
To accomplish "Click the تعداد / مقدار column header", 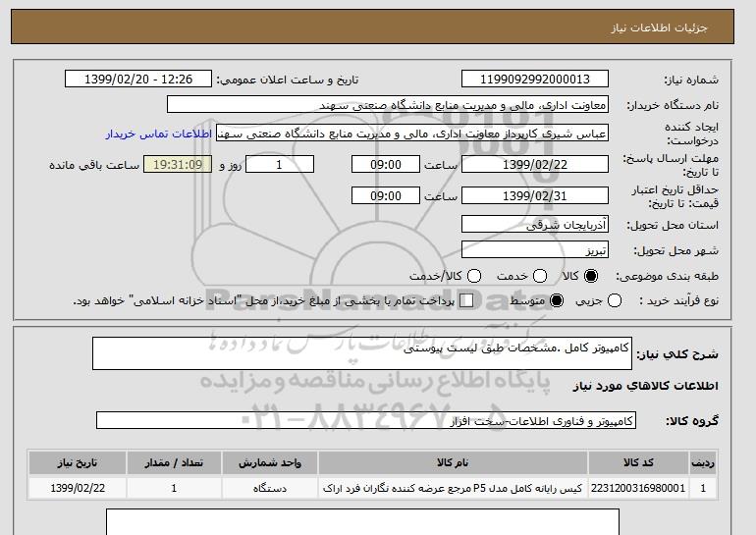I will click(174, 462).
